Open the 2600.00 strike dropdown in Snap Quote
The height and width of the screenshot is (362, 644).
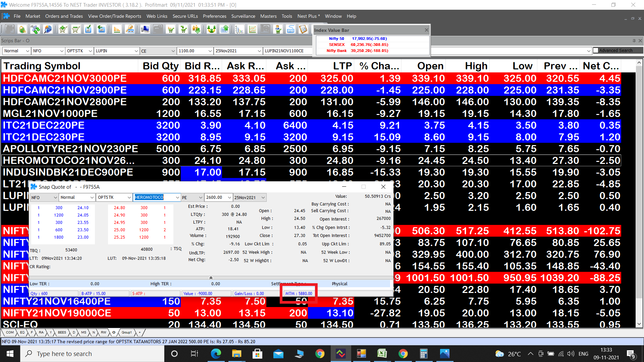(229, 197)
